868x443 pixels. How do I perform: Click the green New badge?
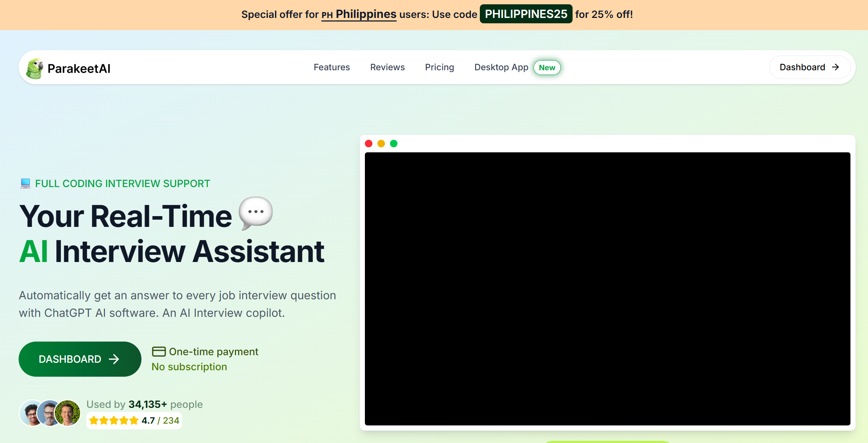point(547,67)
